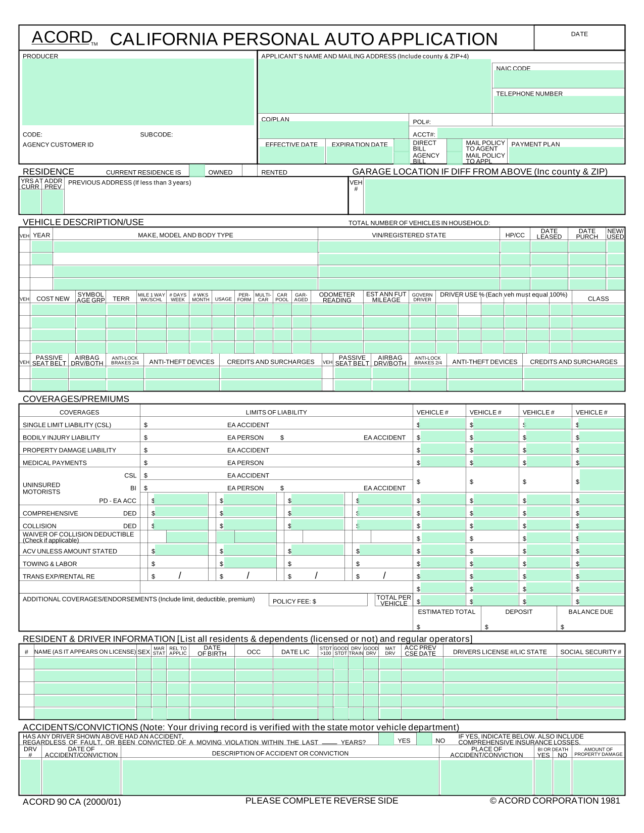Screen dimensions: 644x833
Task: Click the first row Cost New field
Action: click(53, 310)
